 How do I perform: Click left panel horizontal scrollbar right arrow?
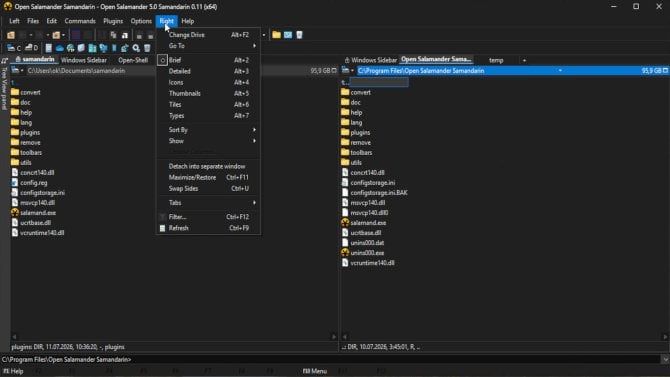334,337
